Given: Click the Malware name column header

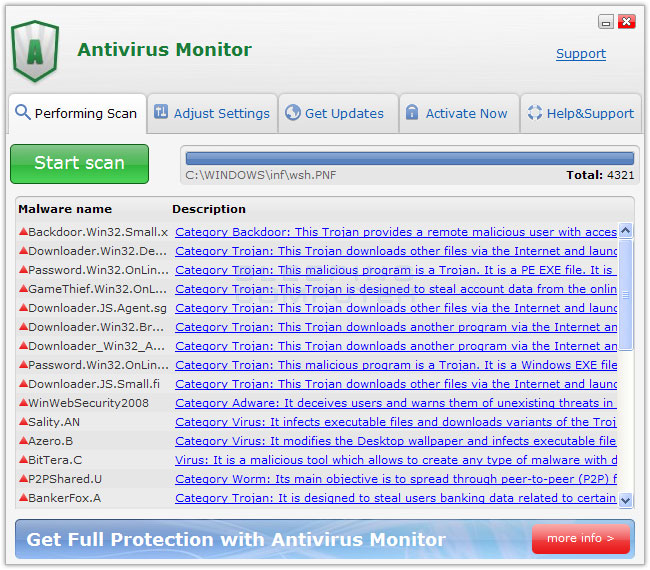Looking at the screenshot, I should point(65,209).
